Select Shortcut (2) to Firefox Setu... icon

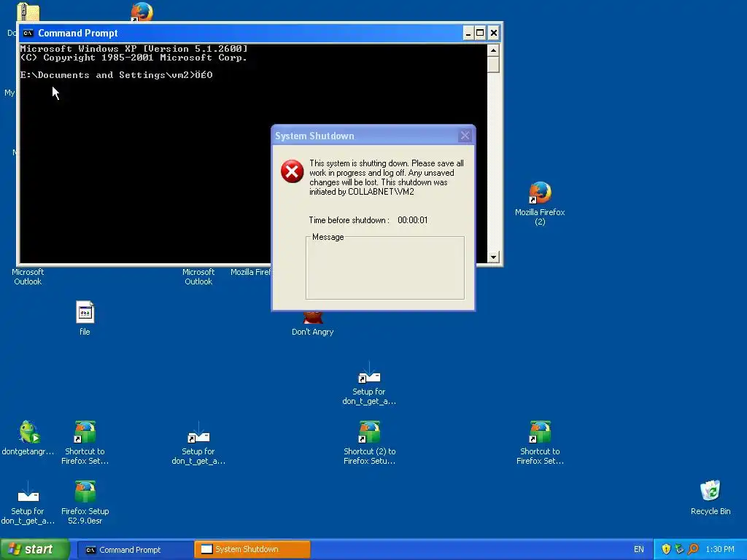coord(369,432)
